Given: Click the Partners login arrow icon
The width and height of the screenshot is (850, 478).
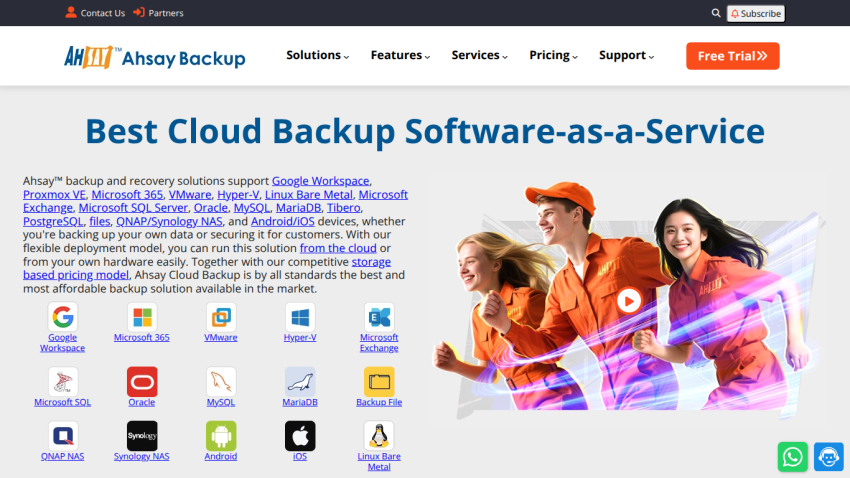Looking at the screenshot, I should tap(139, 12).
